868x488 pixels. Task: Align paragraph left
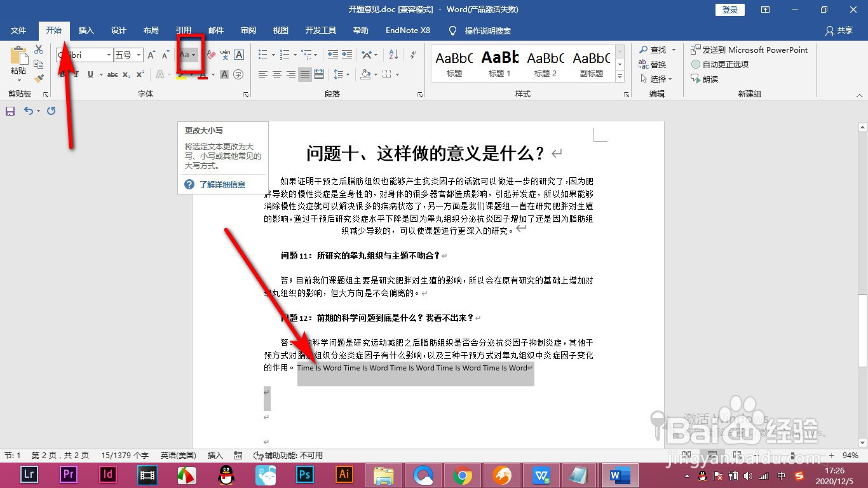click(x=263, y=74)
